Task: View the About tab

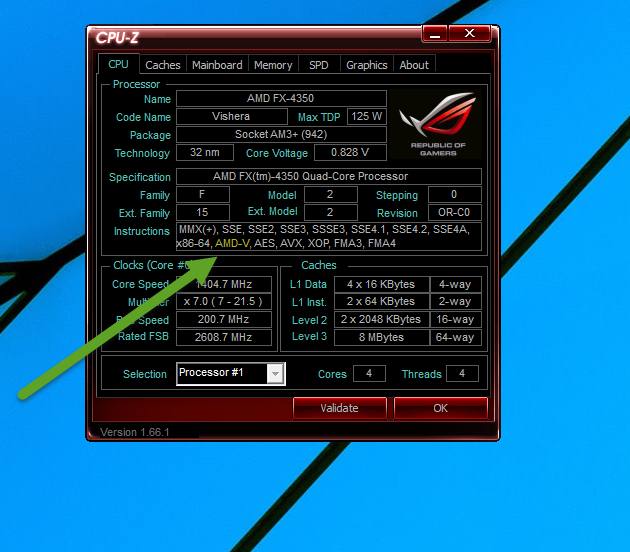Action: [414, 65]
